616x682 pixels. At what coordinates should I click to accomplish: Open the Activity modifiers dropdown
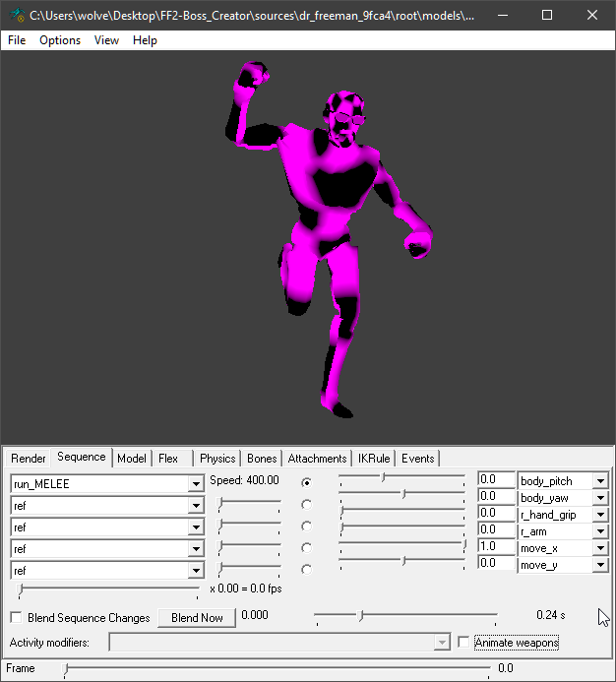pyautogui.click(x=441, y=643)
